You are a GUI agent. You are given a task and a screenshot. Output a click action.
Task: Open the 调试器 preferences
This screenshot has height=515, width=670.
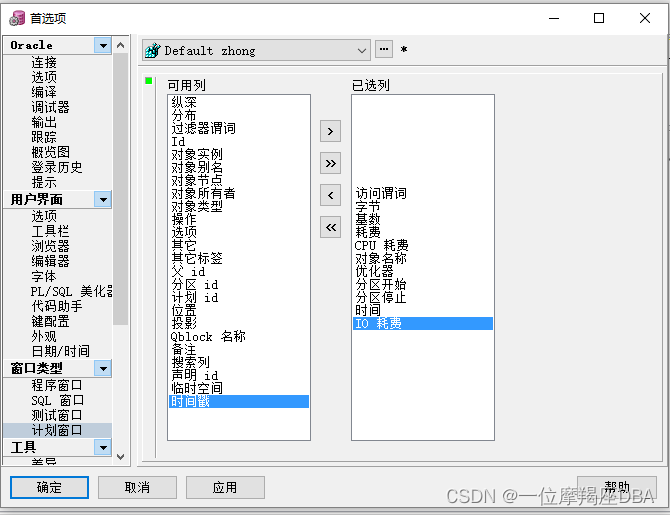pos(50,107)
